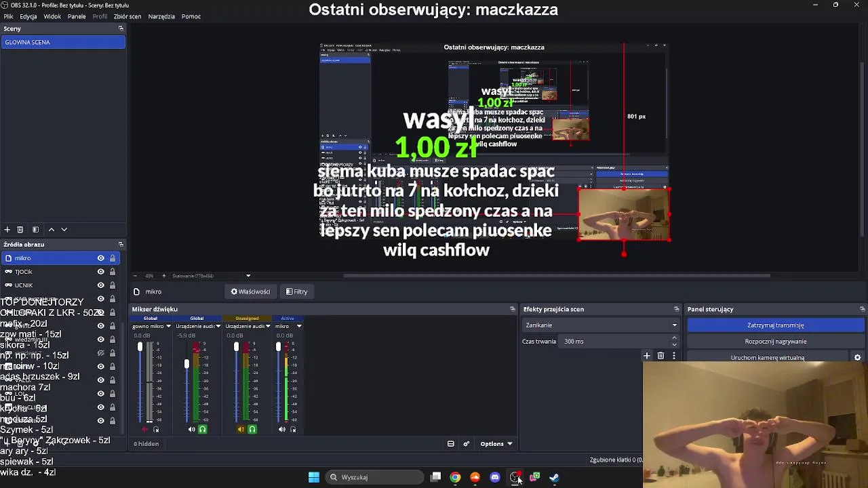Move the scene down with the down arrow
This screenshot has width=868, height=488.
[x=64, y=230]
